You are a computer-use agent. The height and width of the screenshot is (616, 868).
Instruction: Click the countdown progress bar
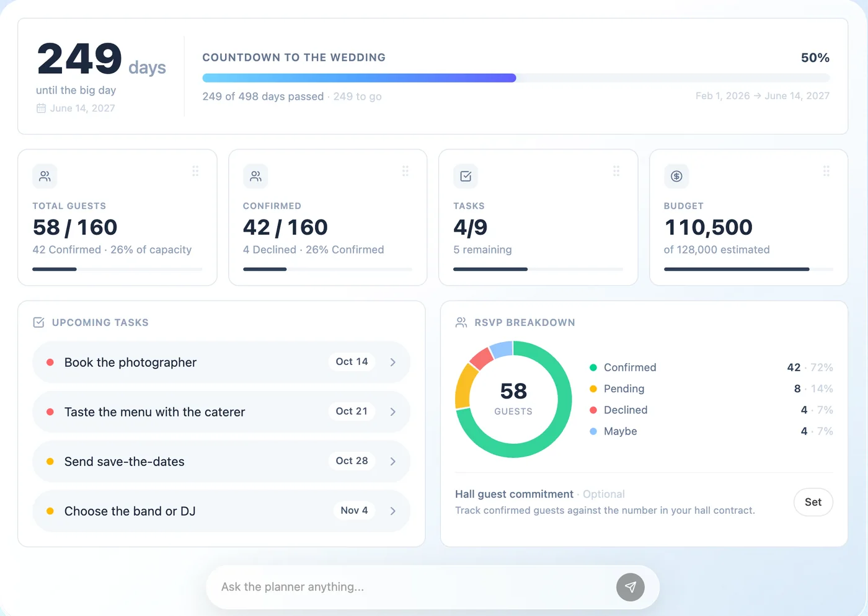coord(516,78)
